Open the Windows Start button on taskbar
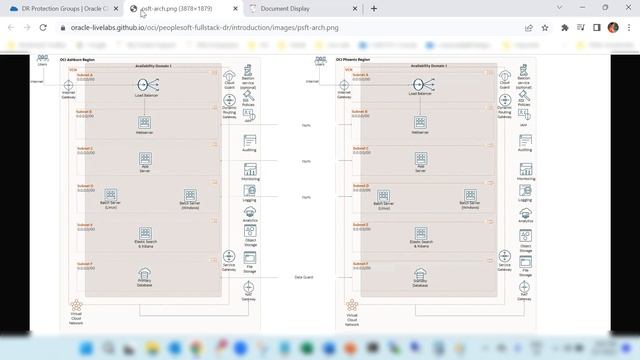 point(86,348)
